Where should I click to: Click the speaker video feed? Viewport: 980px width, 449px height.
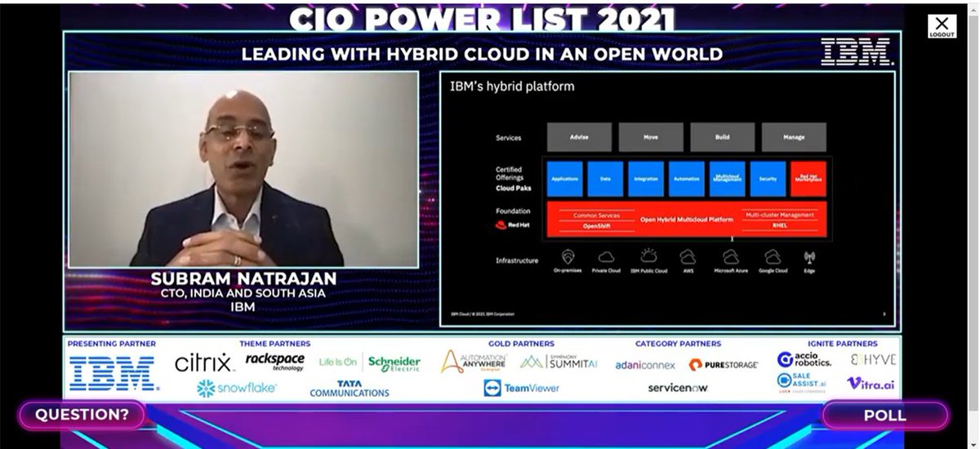tap(243, 169)
